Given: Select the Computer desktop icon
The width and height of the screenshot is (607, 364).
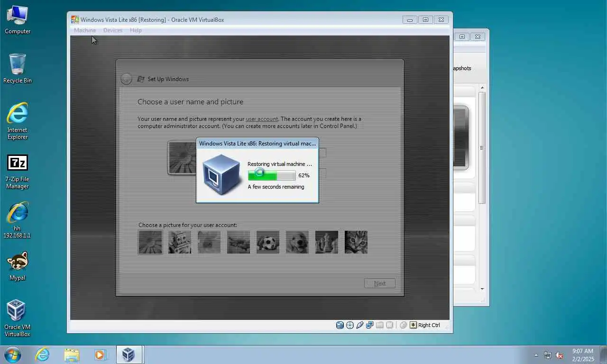Looking at the screenshot, I should point(18,20).
